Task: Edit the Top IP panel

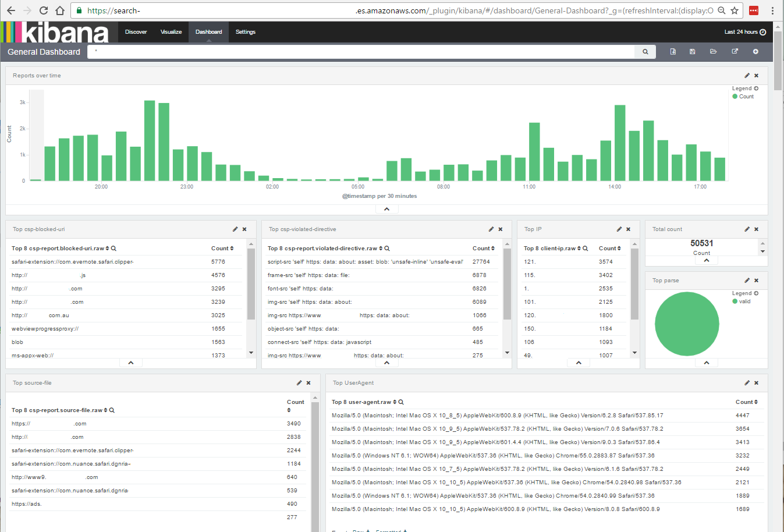Action: coord(619,229)
